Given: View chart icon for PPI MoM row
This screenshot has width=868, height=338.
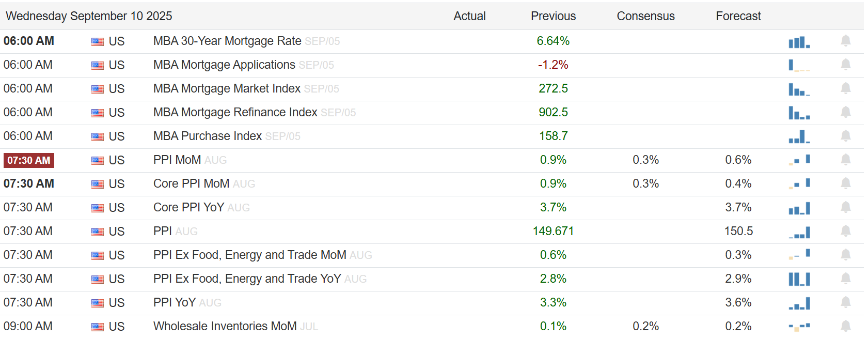Looking at the screenshot, I should [799, 160].
